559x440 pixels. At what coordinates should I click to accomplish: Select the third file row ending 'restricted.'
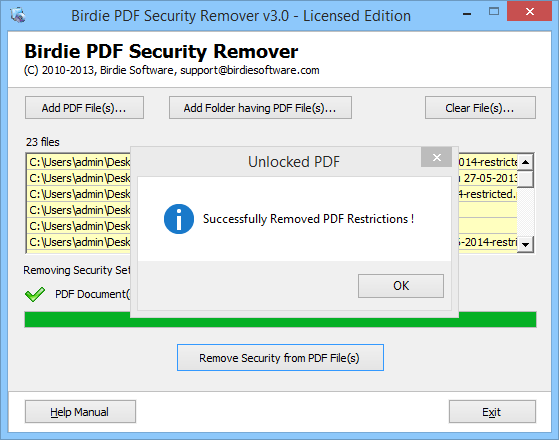click(x=272, y=194)
